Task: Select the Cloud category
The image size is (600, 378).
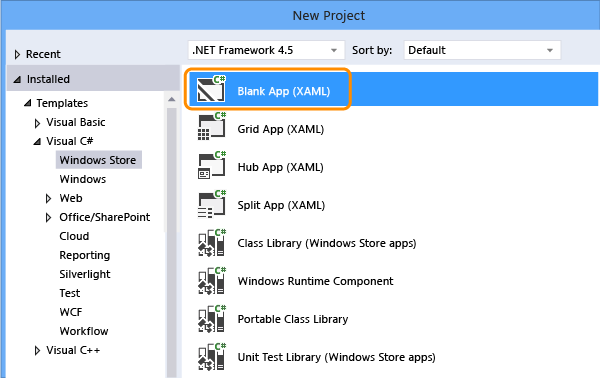Action: pyautogui.click(x=74, y=236)
